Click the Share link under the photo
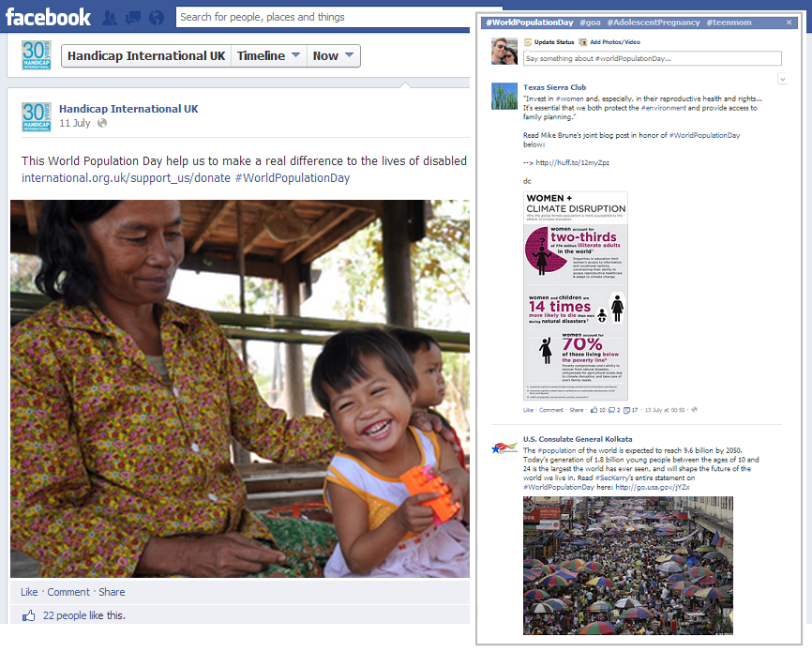The height and width of the screenshot is (652, 812). point(112,592)
